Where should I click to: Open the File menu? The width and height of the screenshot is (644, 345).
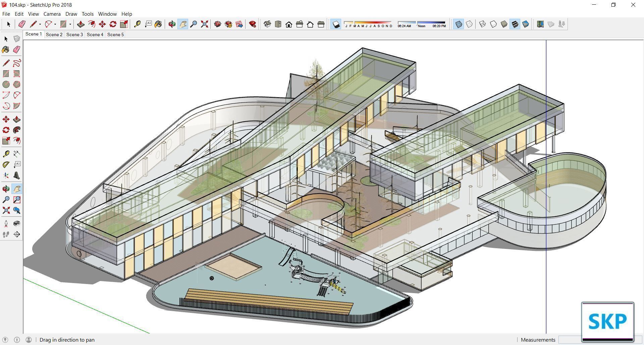(6, 14)
